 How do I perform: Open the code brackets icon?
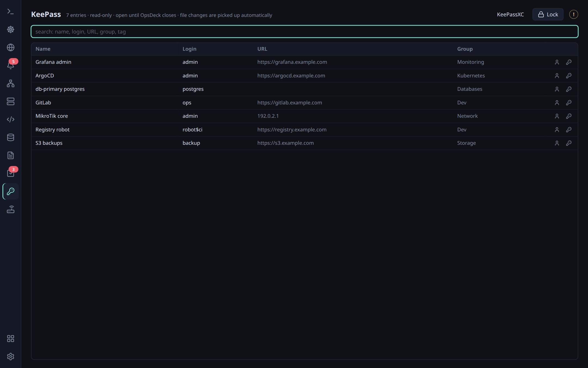point(10,119)
